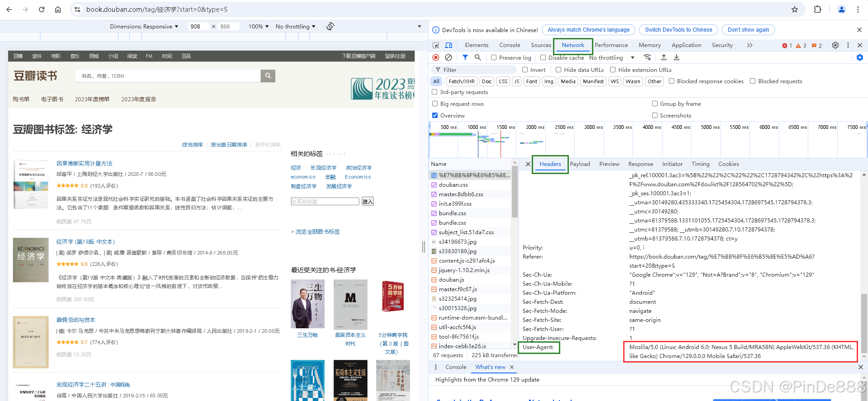Search Douban books with magnifier button
Screen dimensions: 868x401
click(x=268, y=76)
